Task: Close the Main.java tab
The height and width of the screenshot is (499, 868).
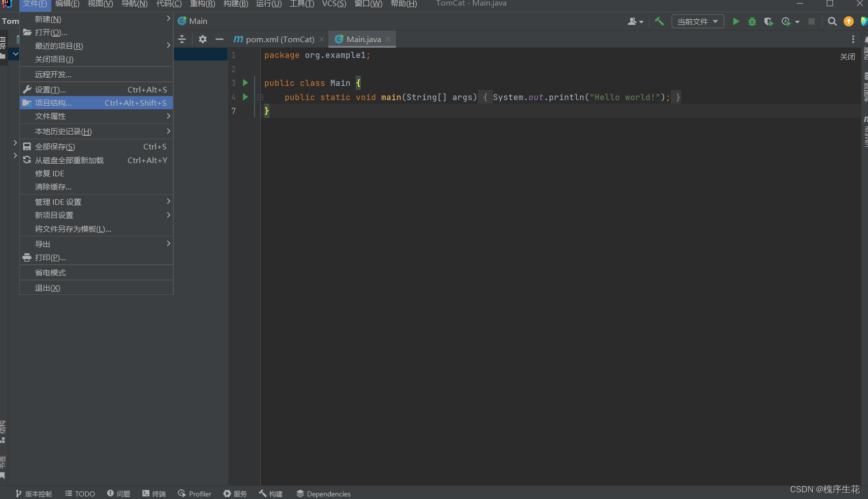Action: coord(388,39)
